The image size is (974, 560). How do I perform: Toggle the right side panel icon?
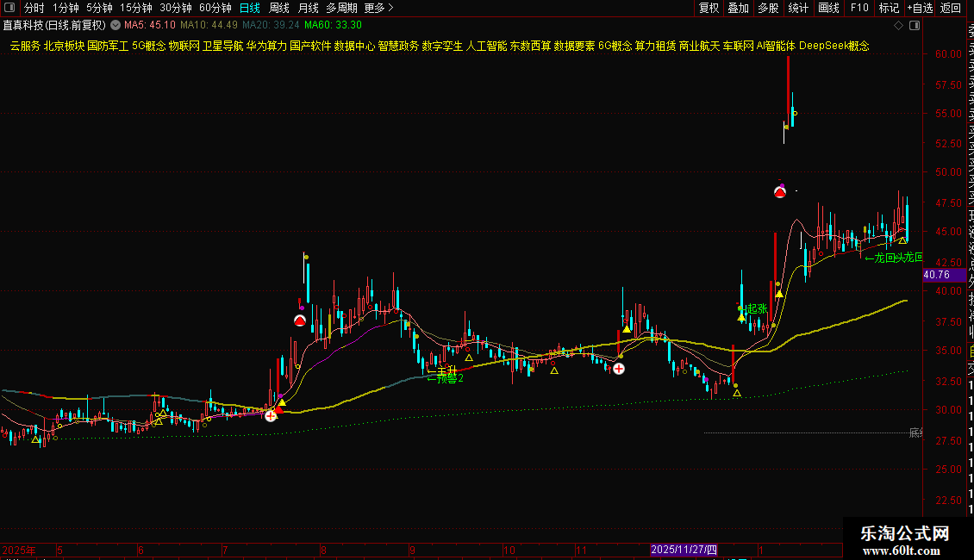point(915,26)
